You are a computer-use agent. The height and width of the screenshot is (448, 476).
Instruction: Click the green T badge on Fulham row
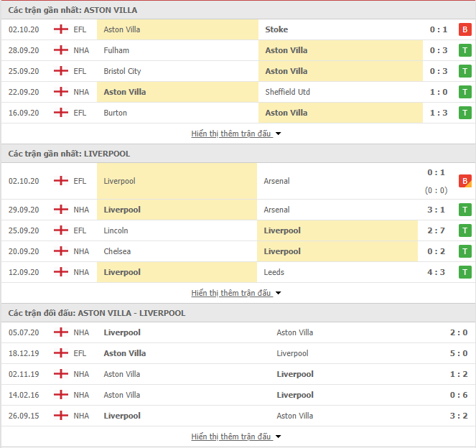[465, 50]
